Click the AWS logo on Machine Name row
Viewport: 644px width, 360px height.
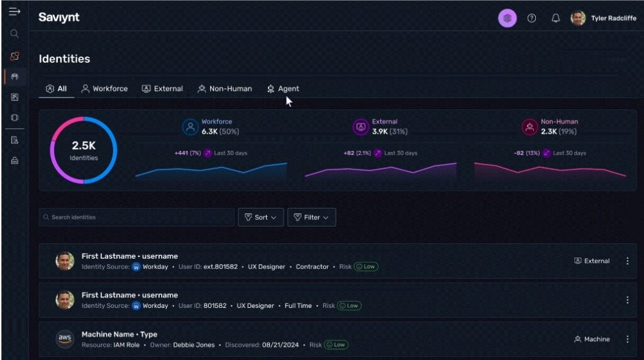point(65,339)
